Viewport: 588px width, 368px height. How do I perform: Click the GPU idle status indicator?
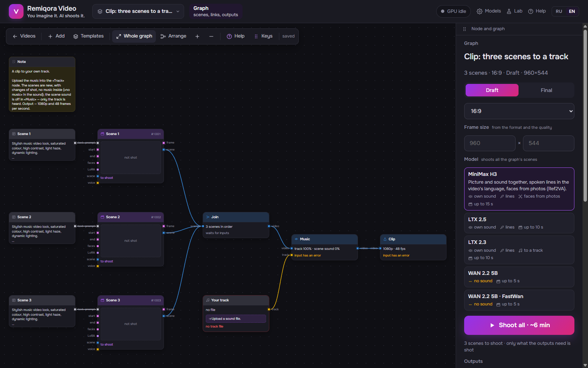(453, 11)
